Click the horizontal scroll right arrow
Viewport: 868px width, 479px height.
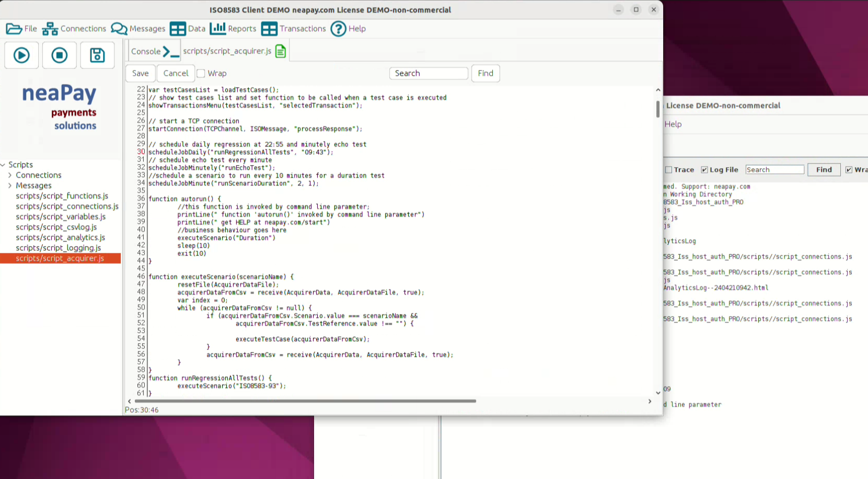point(650,401)
